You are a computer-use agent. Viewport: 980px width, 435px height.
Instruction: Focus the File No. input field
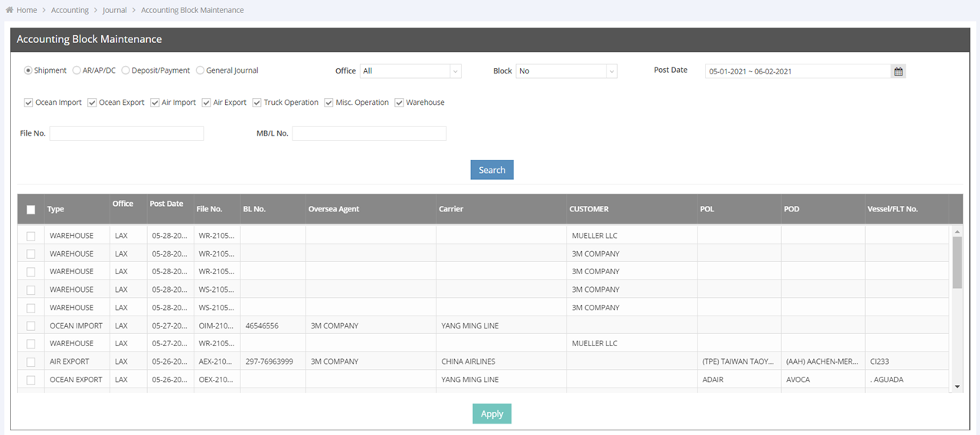click(126, 133)
